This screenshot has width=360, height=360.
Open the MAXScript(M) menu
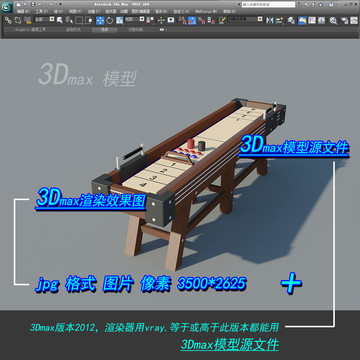206,11
